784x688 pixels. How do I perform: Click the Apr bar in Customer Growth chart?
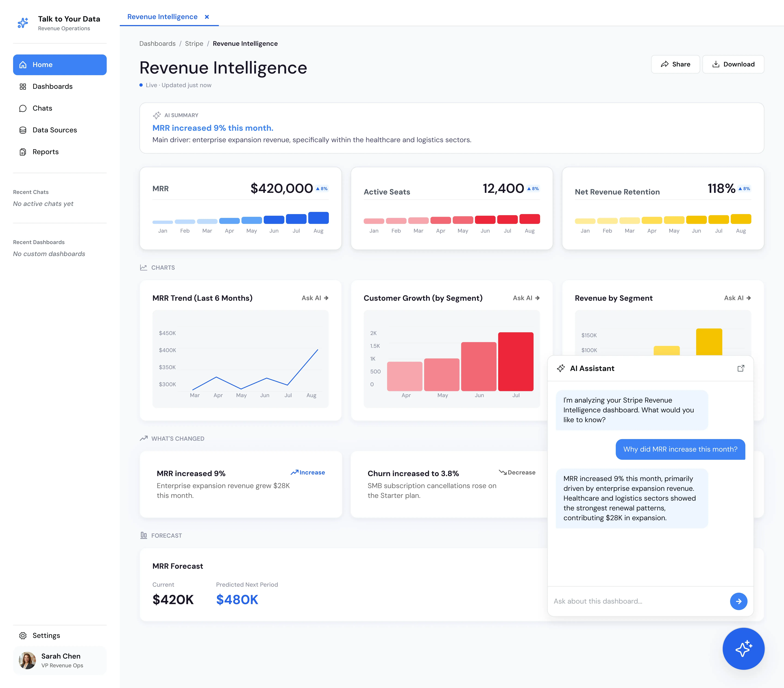(405, 376)
